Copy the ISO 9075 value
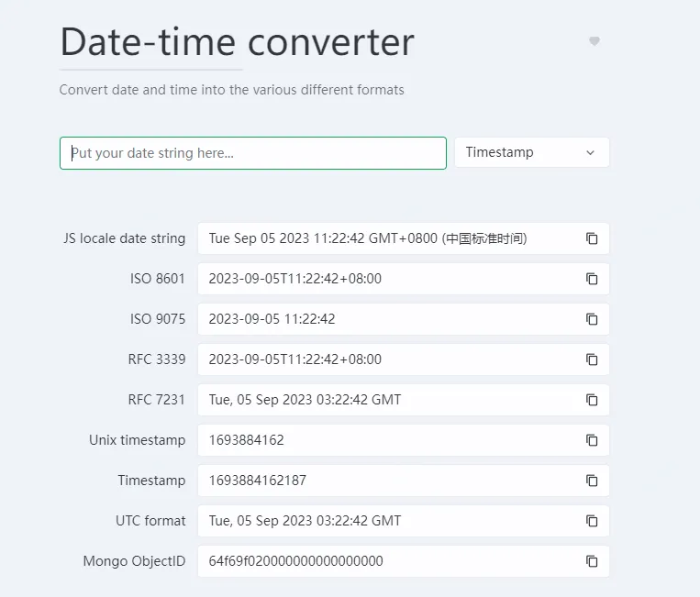Screen dimensions: 700x597 pos(592,319)
